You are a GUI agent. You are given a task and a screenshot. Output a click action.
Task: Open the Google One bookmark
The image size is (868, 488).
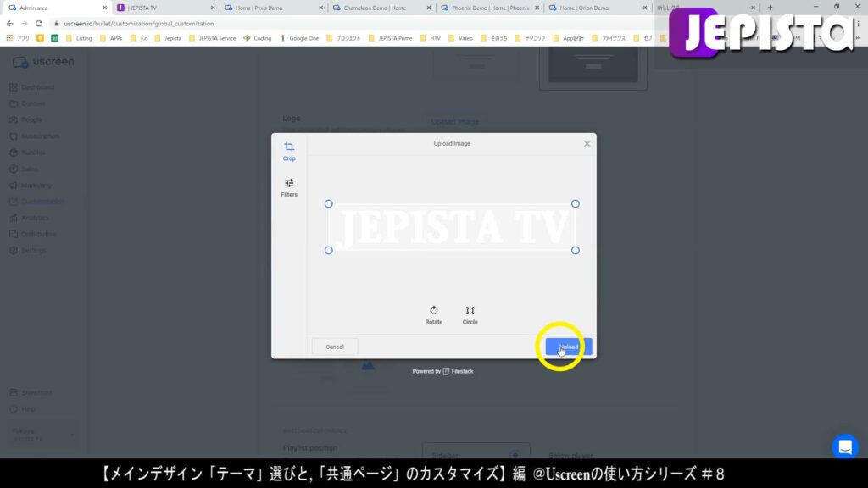(299, 38)
